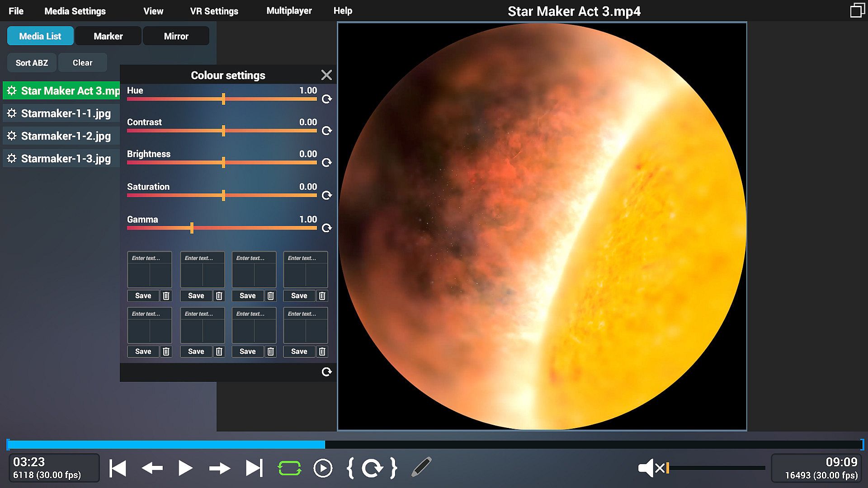Jump to the previous media file

[118, 468]
